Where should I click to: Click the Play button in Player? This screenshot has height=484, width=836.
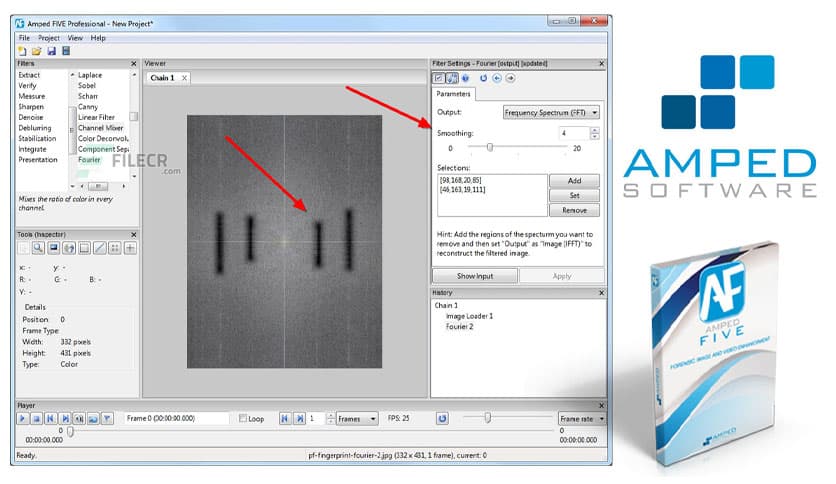tap(22, 418)
